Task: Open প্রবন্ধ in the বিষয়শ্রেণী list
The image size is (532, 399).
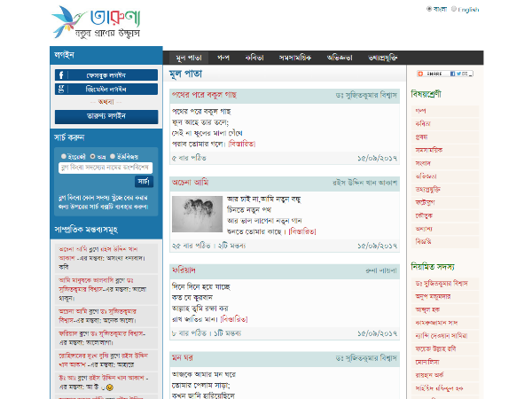Action: click(x=445, y=137)
